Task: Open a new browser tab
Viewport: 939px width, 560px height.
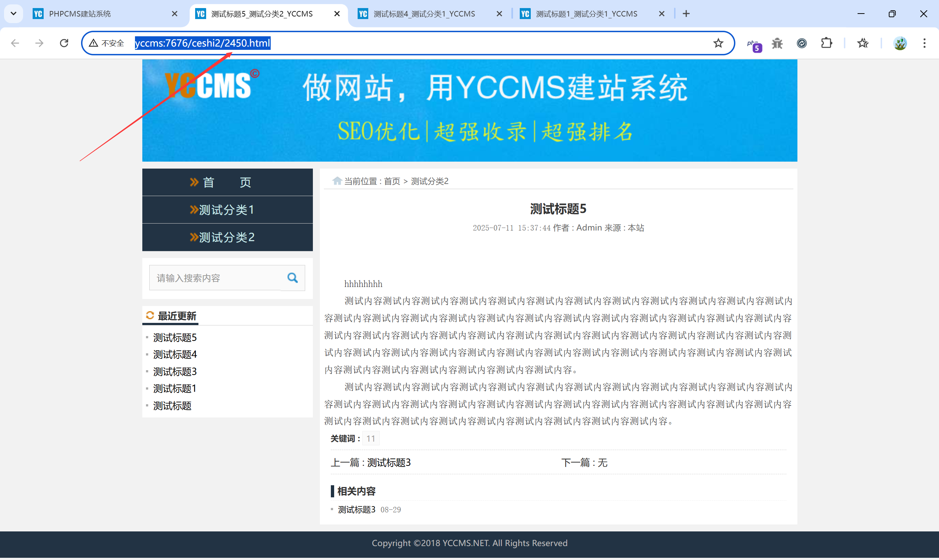Action: [686, 14]
